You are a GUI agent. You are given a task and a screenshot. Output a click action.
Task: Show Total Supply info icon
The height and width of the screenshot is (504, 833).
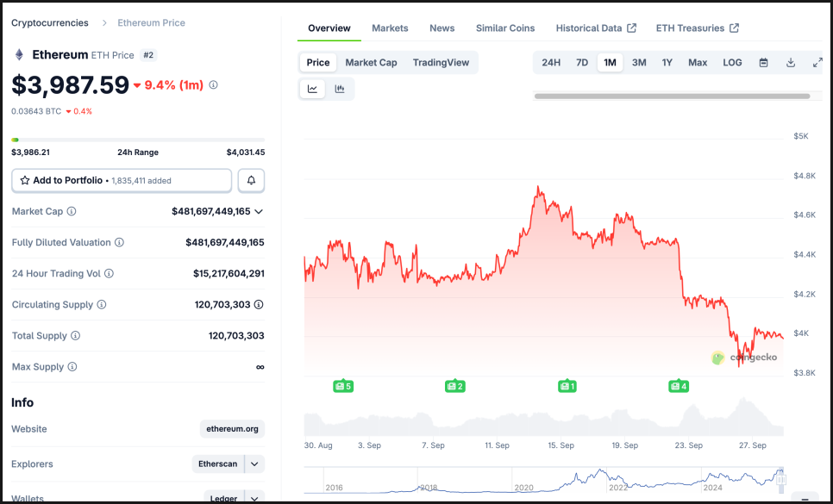pos(75,336)
